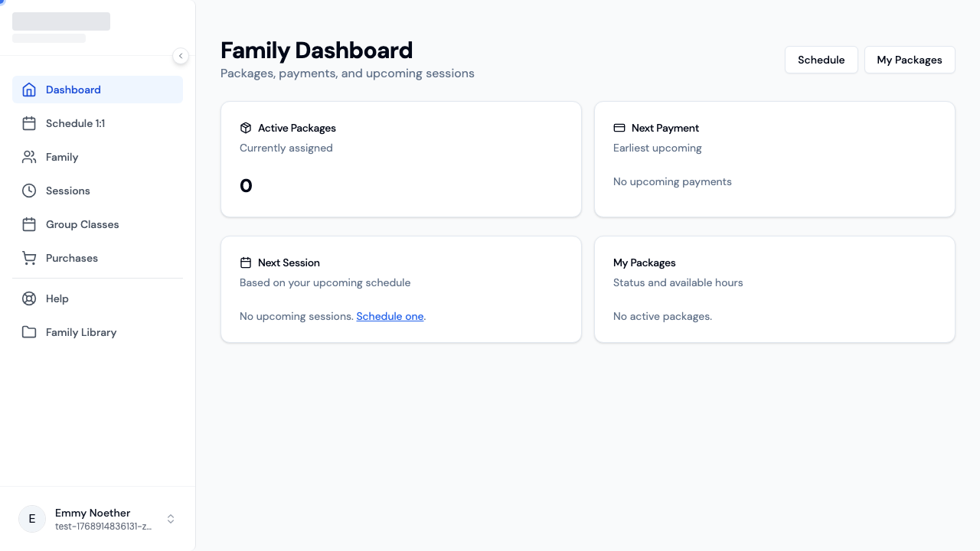The image size is (980, 551).
Task: Click the Emmy Noether avatar circle
Action: (32, 519)
